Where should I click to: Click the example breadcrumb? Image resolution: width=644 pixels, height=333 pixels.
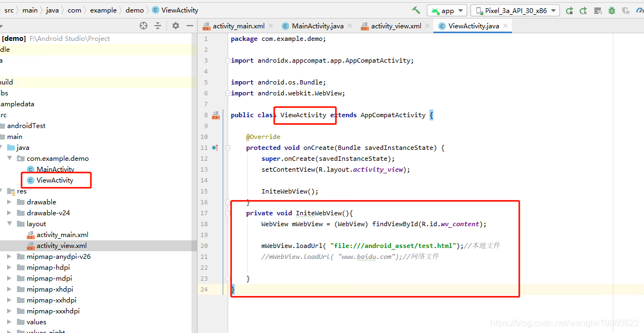click(104, 10)
